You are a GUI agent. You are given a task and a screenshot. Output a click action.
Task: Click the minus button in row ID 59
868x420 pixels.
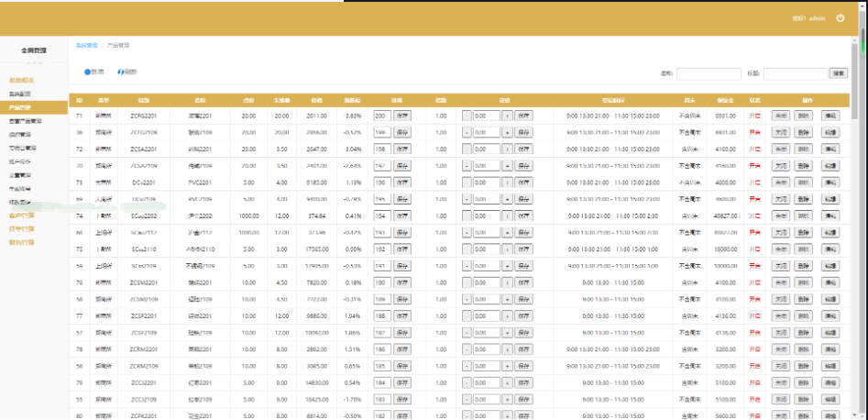(x=467, y=266)
